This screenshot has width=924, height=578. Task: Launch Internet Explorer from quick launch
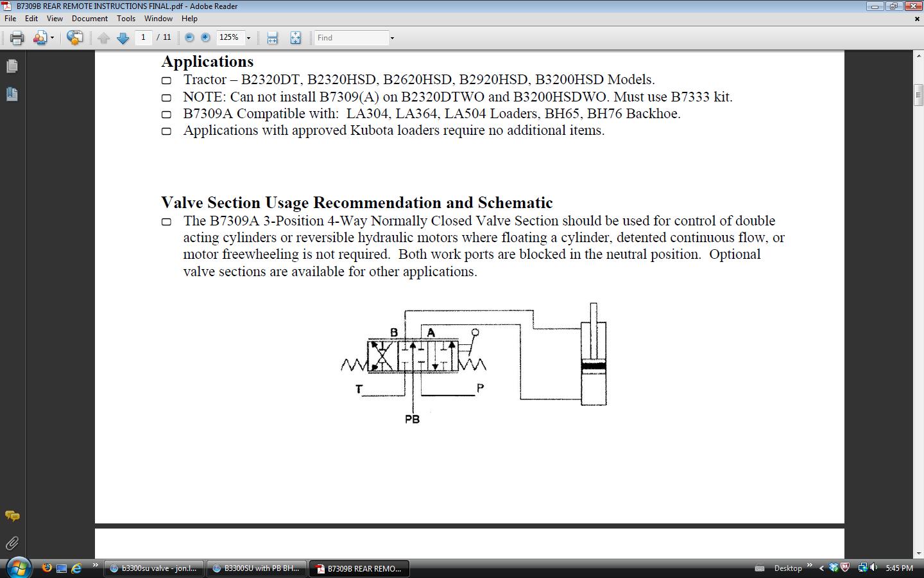(x=76, y=568)
